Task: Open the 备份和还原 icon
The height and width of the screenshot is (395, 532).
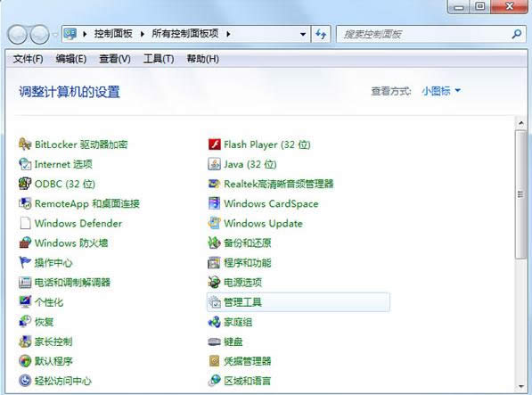Action: point(215,243)
